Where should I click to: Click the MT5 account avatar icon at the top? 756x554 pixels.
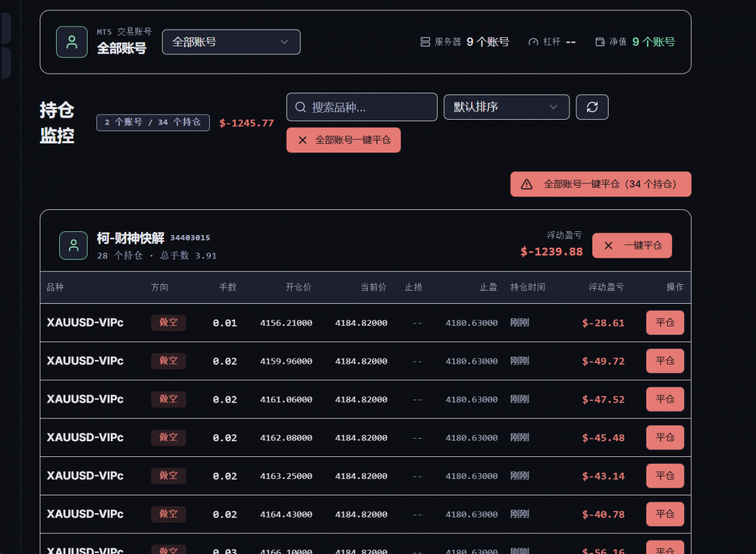pyautogui.click(x=72, y=42)
